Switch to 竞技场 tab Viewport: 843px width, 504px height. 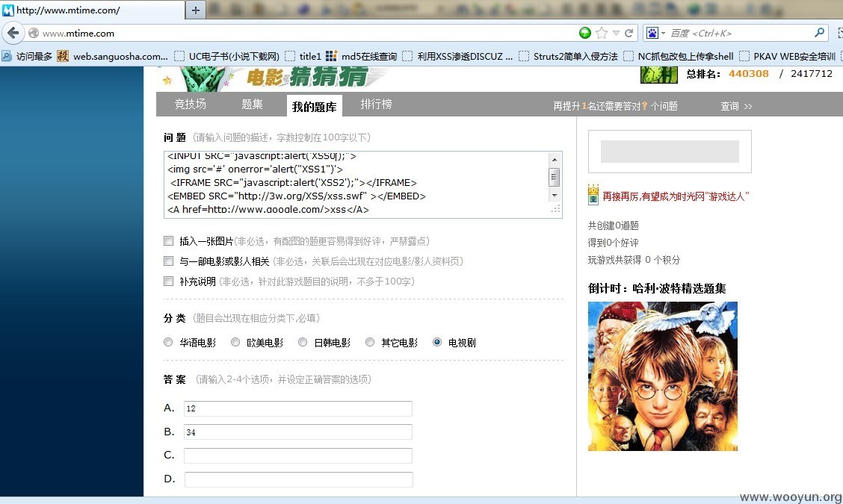[x=191, y=105]
